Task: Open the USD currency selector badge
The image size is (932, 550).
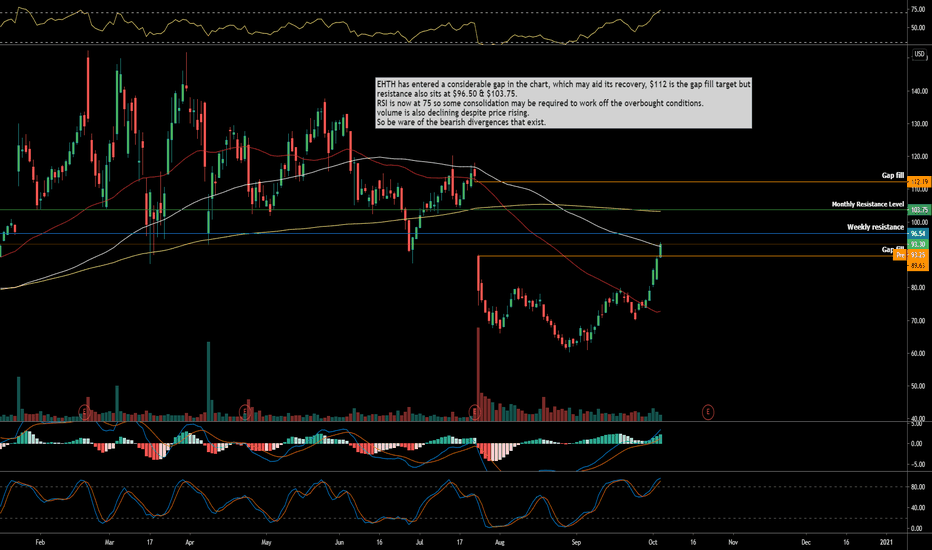Action: [x=919, y=54]
